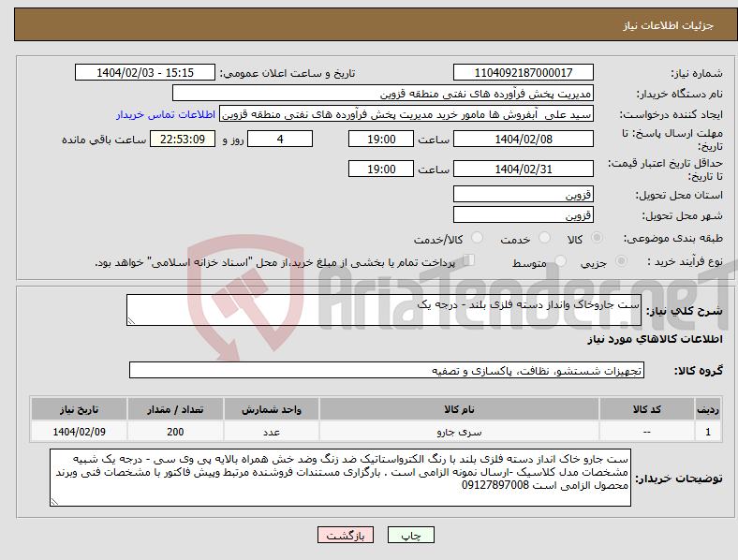Click the price validity date 1404/02/31
This screenshot has width=738, height=560.
[x=524, y=169]
